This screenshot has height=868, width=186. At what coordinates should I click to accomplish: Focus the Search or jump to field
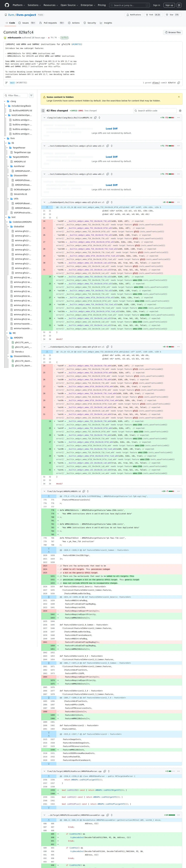point(130,5)
